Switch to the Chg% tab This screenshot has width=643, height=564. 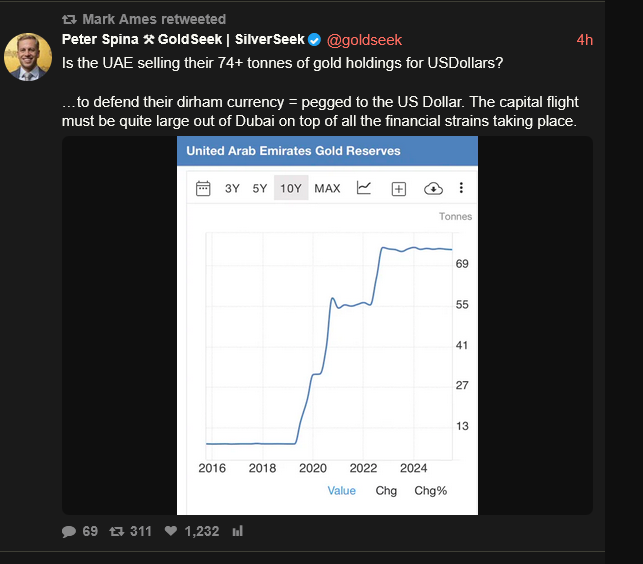[431, 491]
